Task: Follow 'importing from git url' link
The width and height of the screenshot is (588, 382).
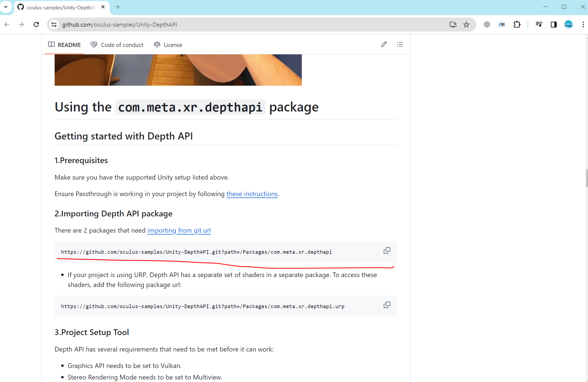Action: coord(179,230)
